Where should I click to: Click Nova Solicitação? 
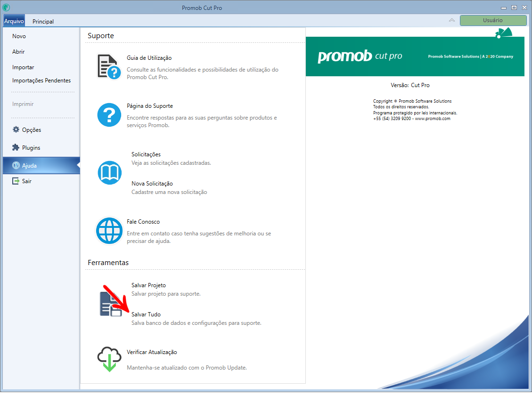coord(152,184)
